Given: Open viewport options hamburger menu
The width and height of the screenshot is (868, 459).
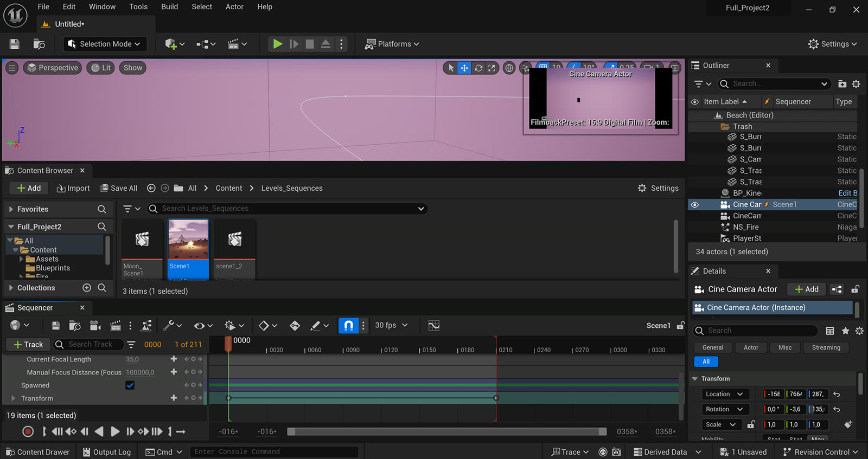Looking at the screenshot, I should click(x=12, y=68).
